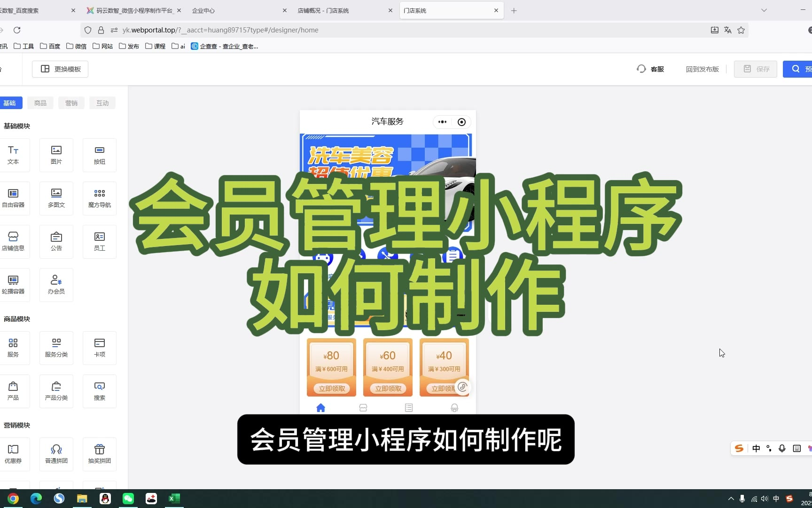Pick the 搜索 search module

tap(100, 391)
